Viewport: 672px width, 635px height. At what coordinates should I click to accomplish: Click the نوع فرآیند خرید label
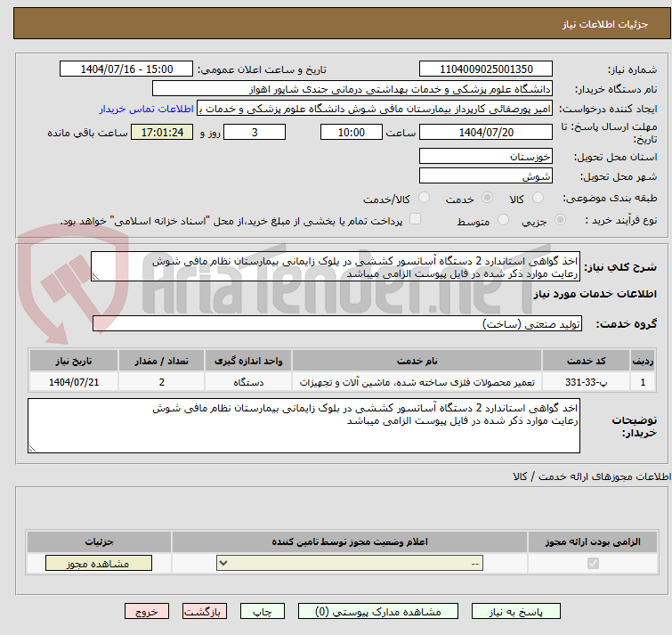[621, 220]
